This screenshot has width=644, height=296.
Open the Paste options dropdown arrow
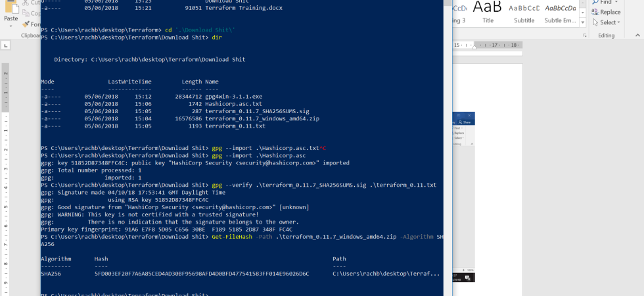(11, 26)
